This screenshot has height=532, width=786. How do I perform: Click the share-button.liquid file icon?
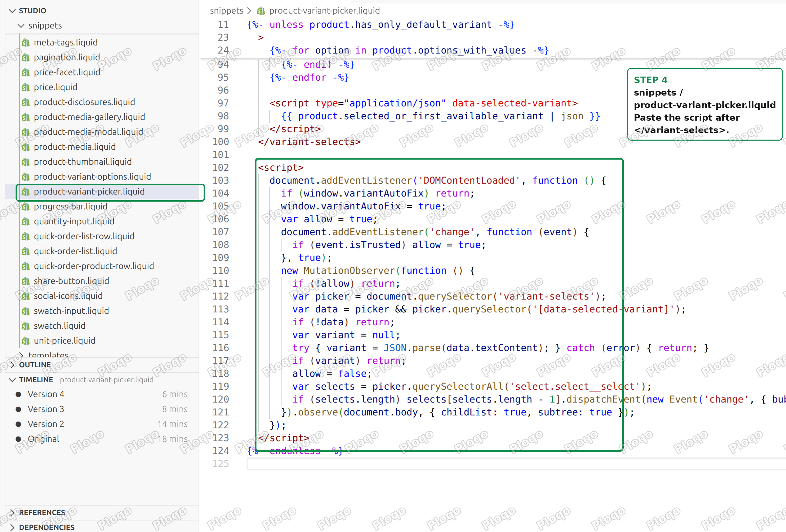pos(25,281)
